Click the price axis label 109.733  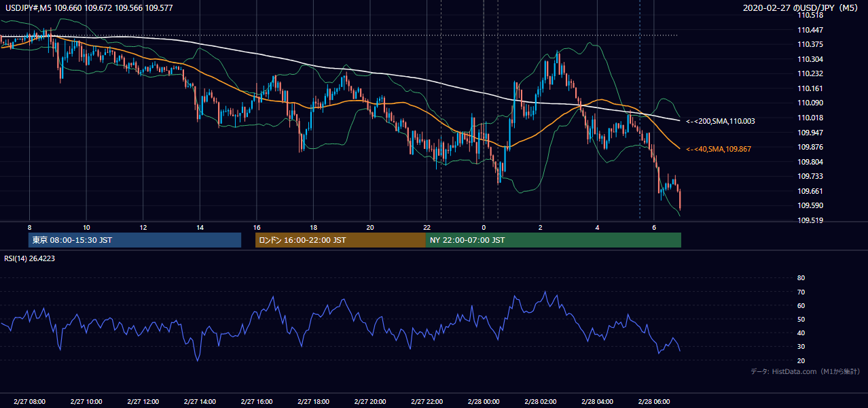coord(810,176)
